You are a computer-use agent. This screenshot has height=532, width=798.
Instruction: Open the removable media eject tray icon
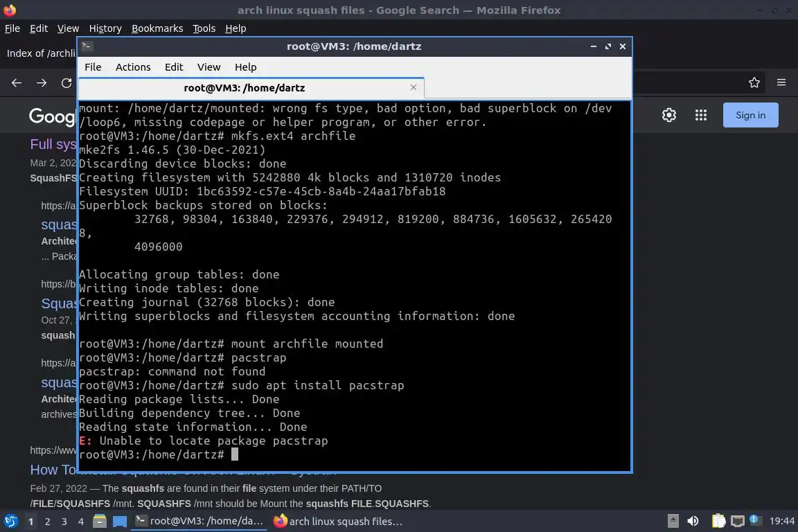(673, 521)
